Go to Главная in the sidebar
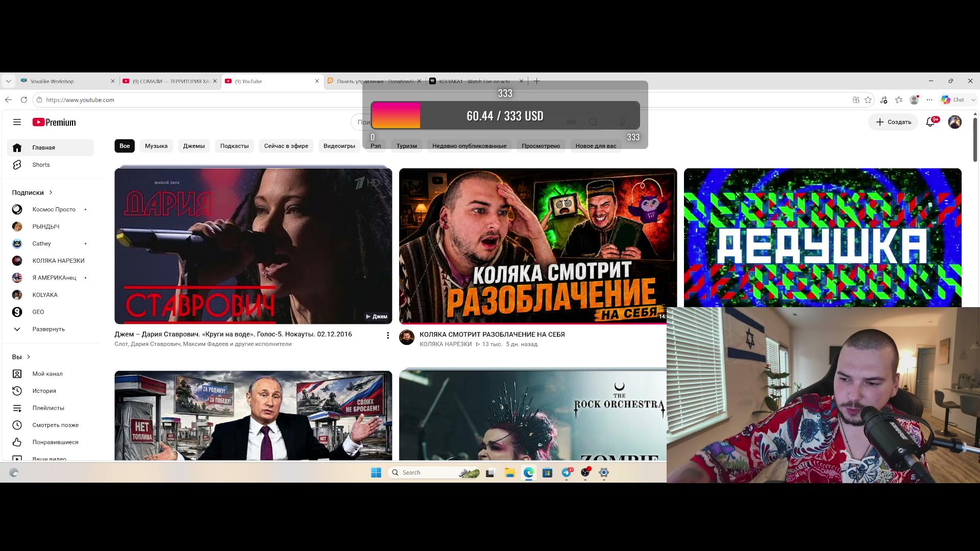980x551 pixels. pyautogui.click(x=51, y=148)
